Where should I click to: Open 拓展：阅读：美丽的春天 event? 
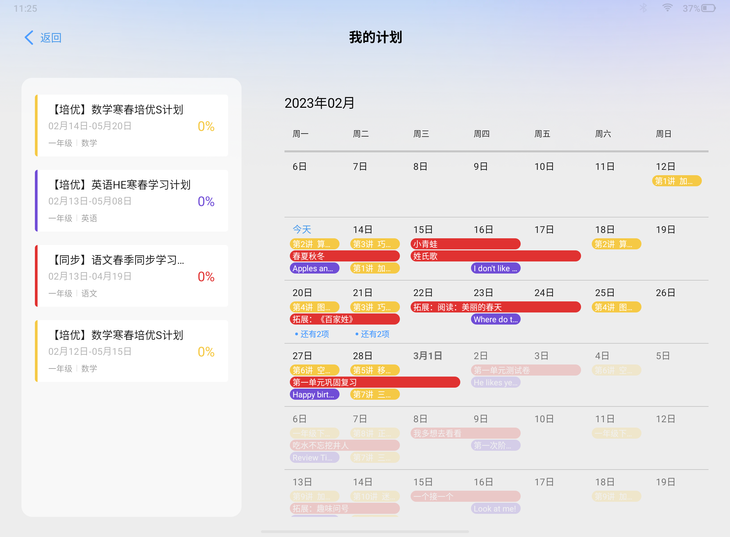tap(495, 307)
